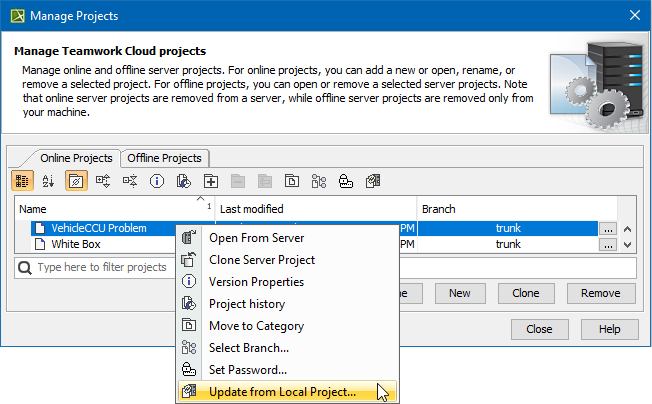
Task: Click the Project history toolbar icon
Action: coord(184,181)
